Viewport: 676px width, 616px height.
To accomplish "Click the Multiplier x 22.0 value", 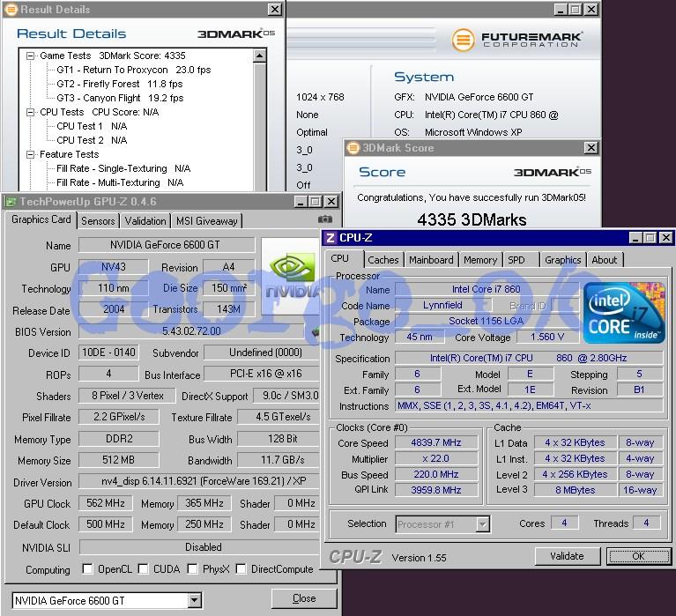I will pos(436,458).
